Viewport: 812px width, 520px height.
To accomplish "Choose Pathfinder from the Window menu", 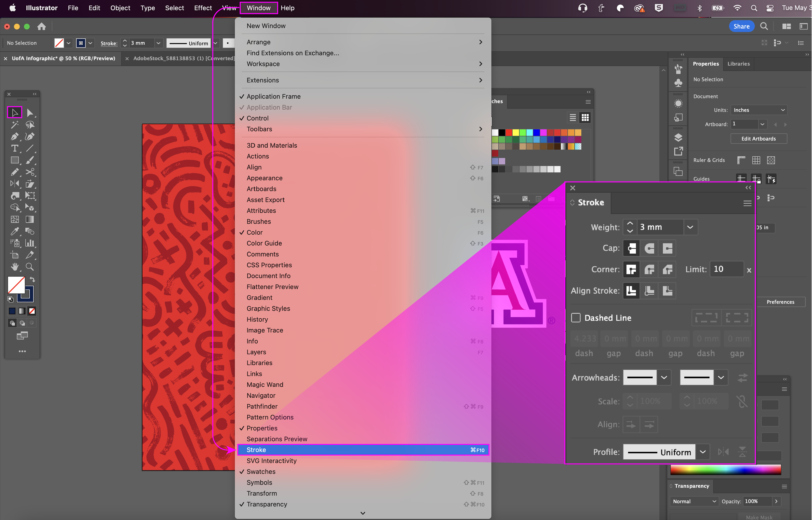I will tap(262, 406).
